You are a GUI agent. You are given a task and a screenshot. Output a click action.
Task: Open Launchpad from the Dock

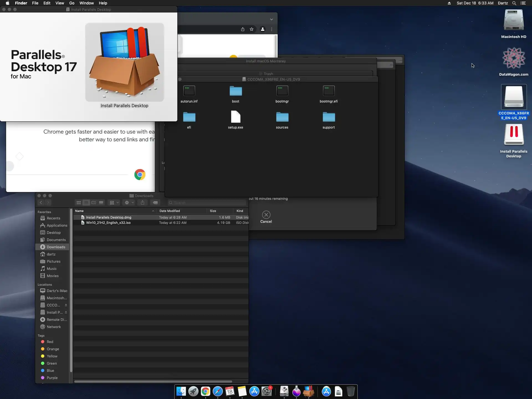pos(193,392)
